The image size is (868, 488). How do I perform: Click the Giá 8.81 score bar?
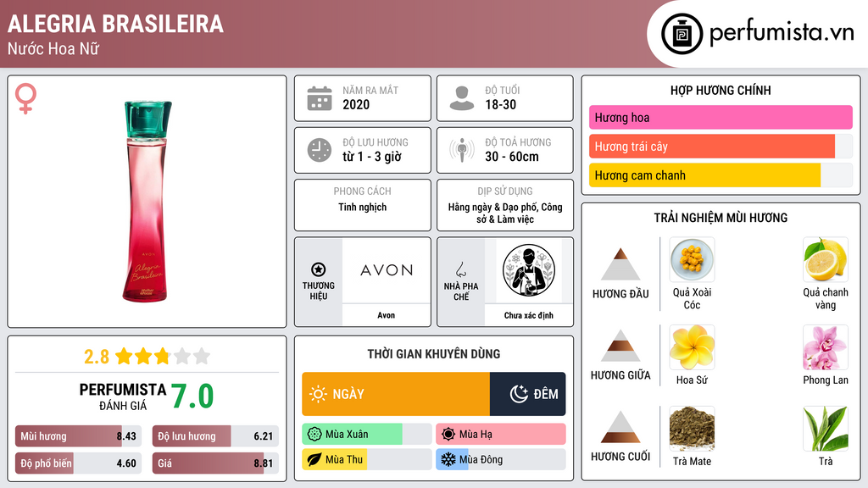[215, 463]
